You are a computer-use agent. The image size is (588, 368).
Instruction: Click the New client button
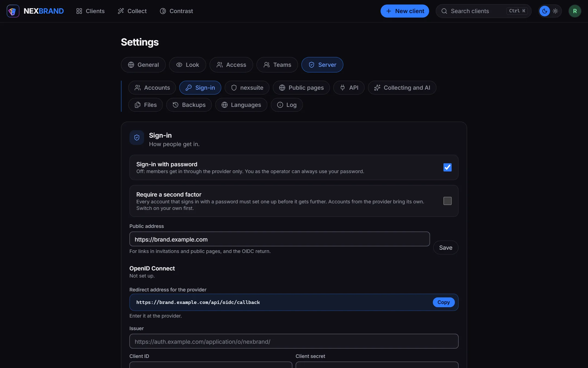(x=405, y=11)
